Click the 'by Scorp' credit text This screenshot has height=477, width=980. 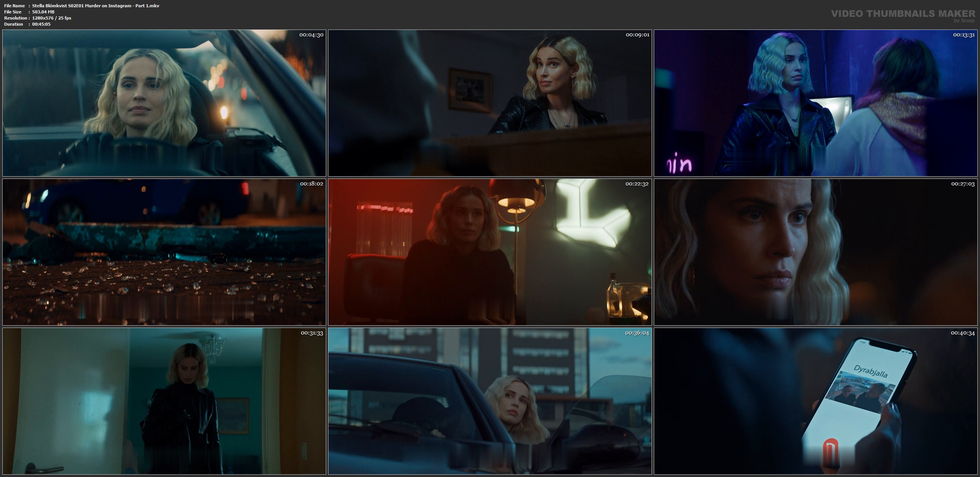point(964,21)
